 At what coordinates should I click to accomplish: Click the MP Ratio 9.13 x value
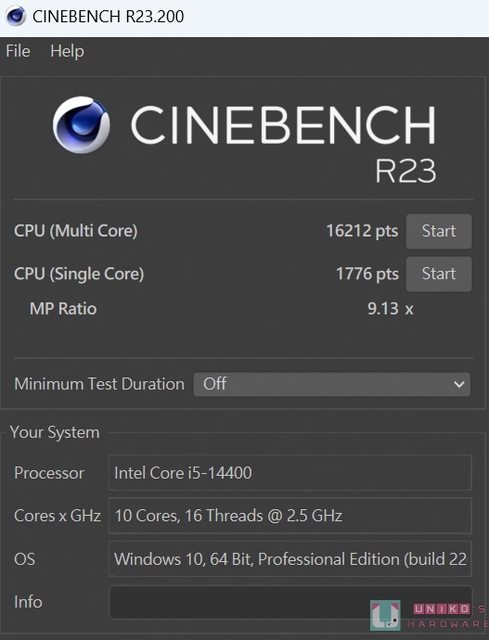point(390,309)
